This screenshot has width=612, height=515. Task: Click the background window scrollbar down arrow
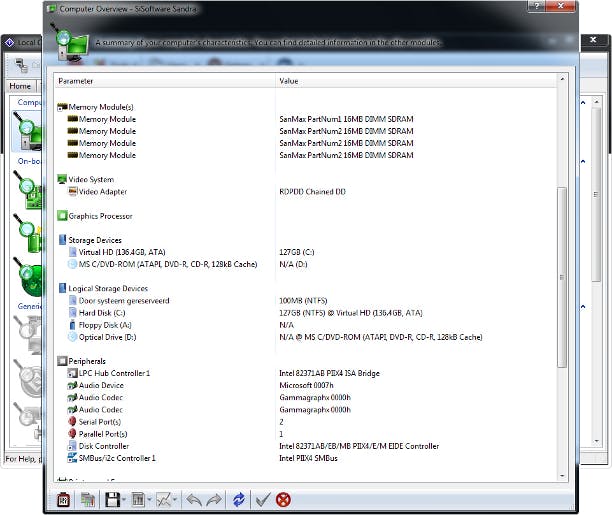click(596, 441)
